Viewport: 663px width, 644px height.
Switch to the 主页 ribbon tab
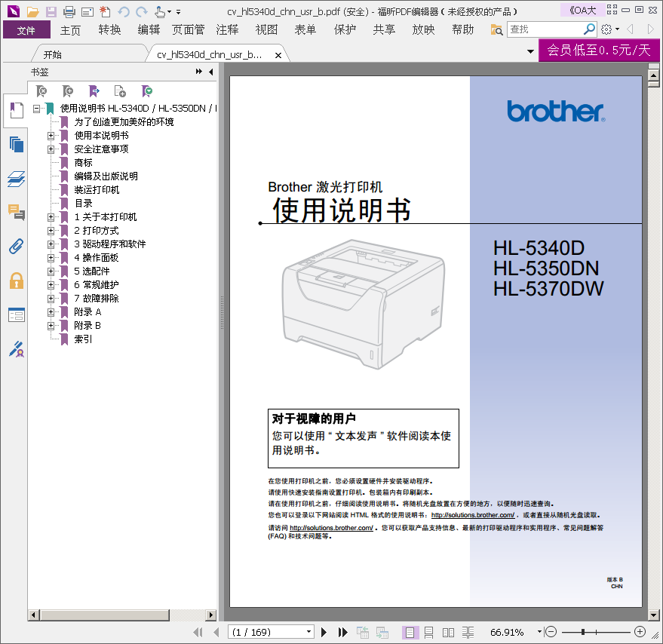[70, 30]
